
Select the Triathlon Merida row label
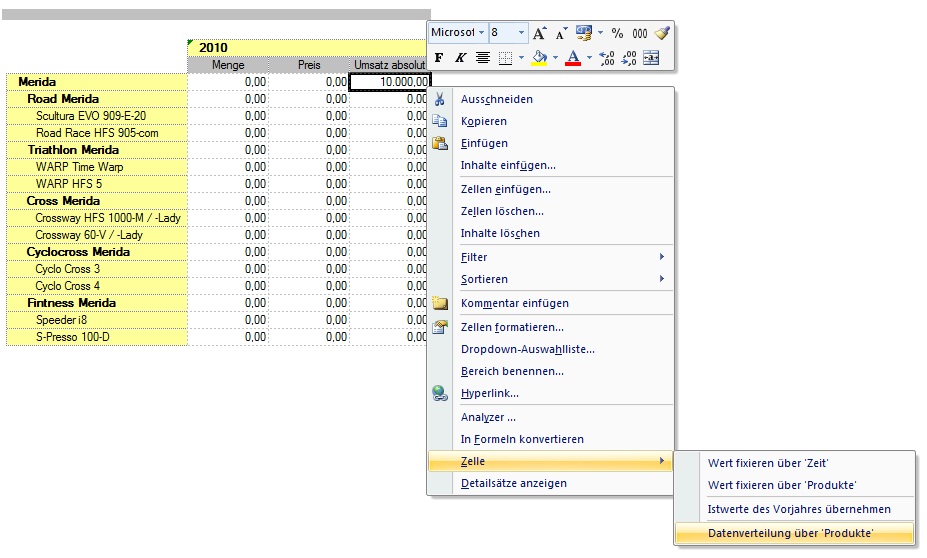[x=97, y=150]
